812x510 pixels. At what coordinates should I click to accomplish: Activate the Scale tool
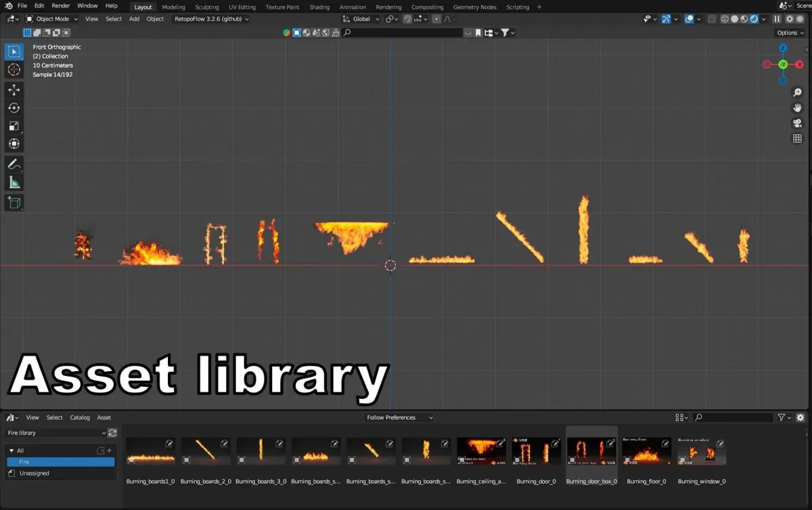(14, 125)
